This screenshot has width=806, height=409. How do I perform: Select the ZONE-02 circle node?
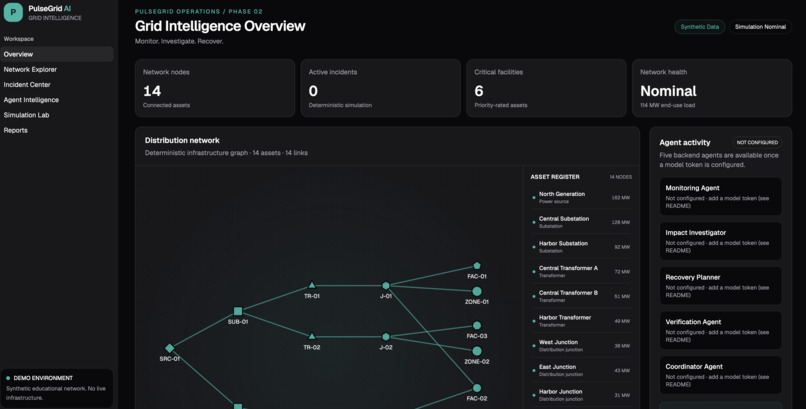(x=477, y=351)
